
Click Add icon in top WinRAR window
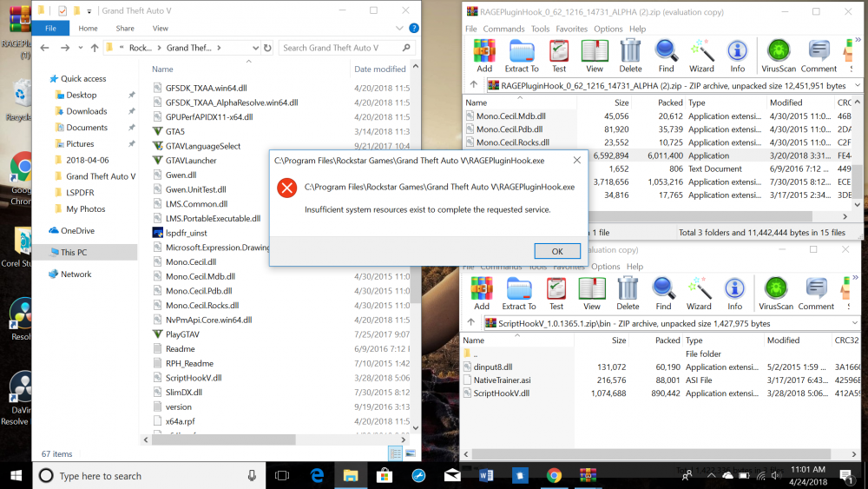point(483,56)
